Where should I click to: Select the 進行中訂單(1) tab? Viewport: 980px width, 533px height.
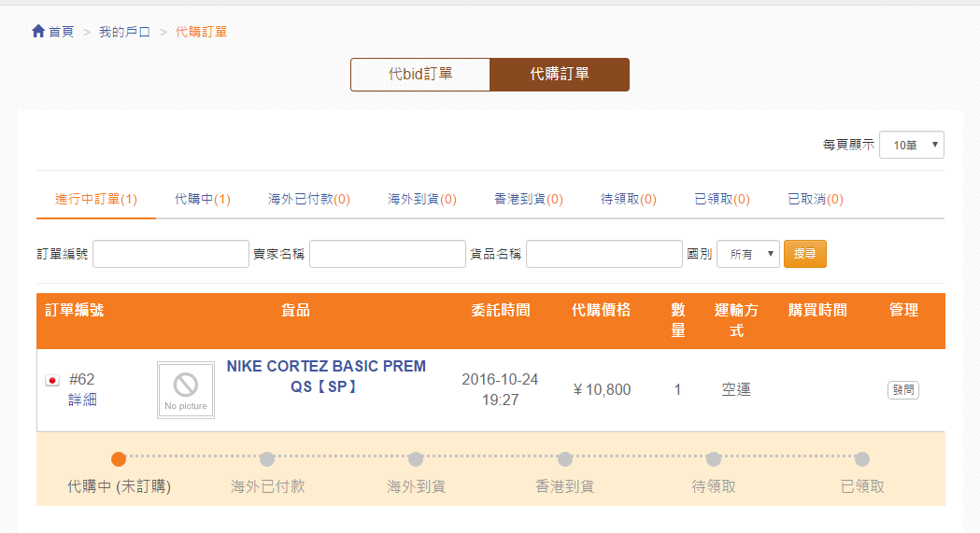[95, 199]
